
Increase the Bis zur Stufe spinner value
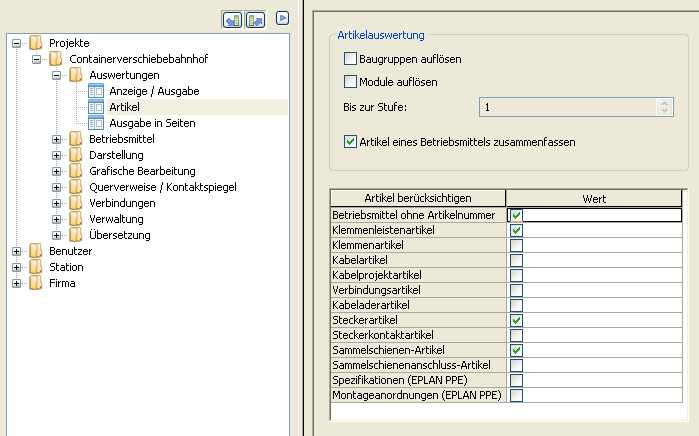[663, 102]
